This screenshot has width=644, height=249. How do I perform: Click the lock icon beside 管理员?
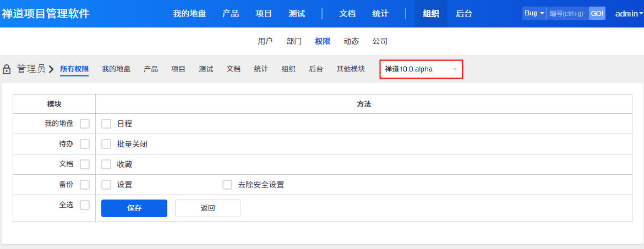click(x=7, y=69)
